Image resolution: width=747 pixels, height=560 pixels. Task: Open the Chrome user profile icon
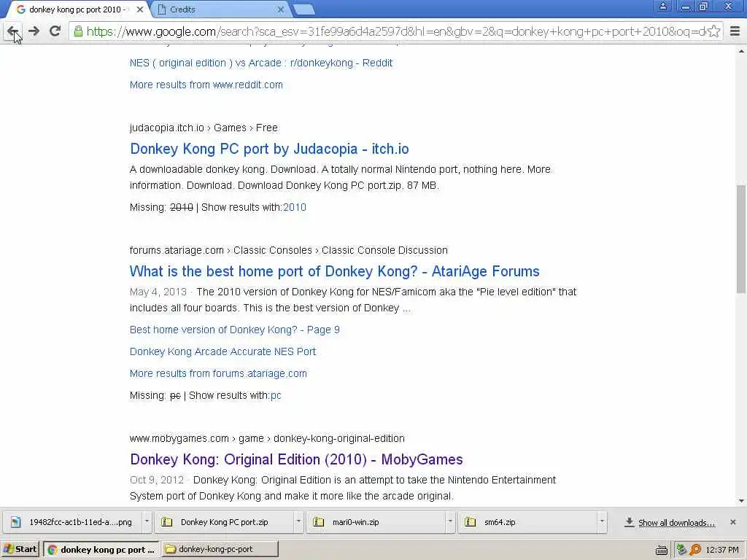662,6
